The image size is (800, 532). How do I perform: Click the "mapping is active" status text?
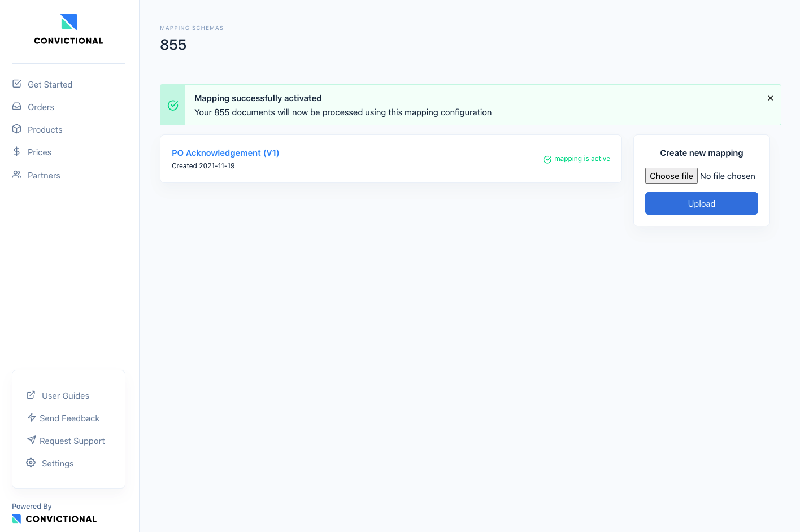tap(582, 159)
